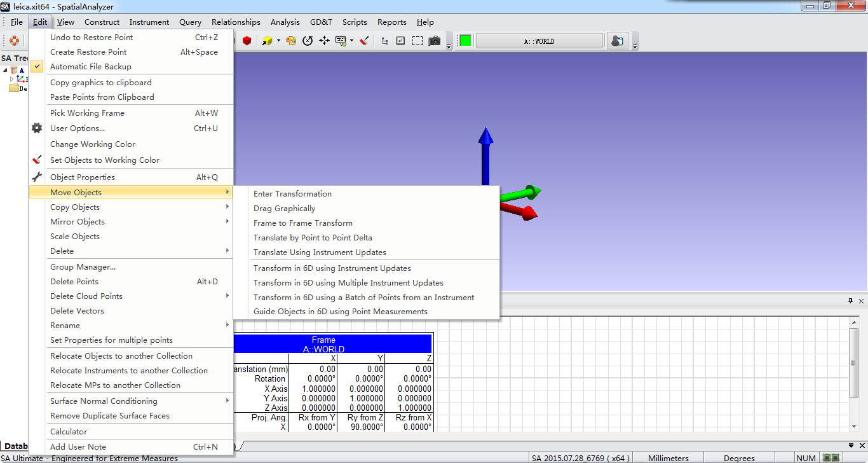Open dropdown arrow next to callout icon

tap(351, 41)
